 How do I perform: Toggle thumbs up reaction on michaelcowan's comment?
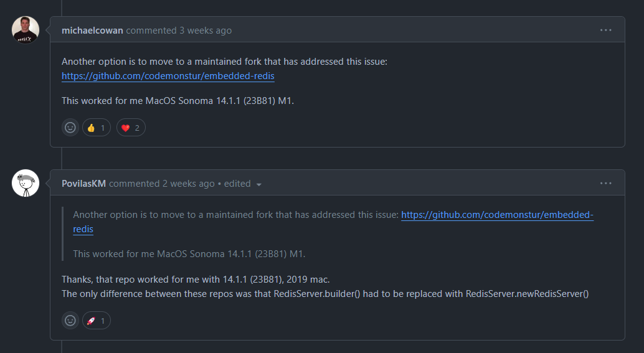click(97, 128)
